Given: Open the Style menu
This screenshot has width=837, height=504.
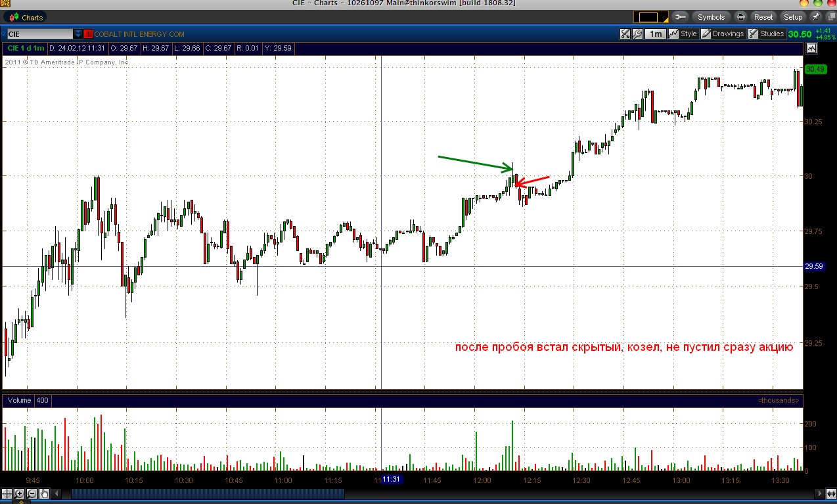Looking at the screenshot, I should coord(683,34).
